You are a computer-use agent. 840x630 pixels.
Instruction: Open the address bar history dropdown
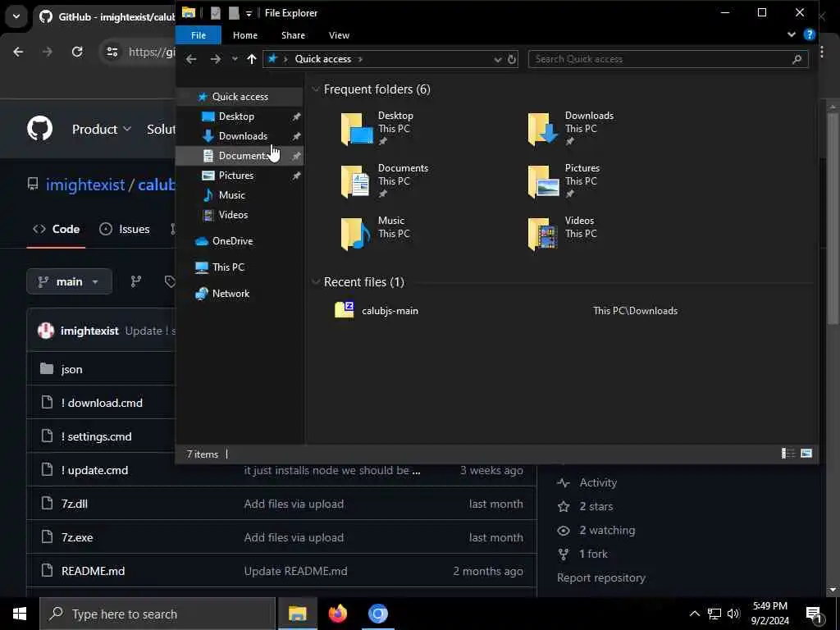pos(498,59)
